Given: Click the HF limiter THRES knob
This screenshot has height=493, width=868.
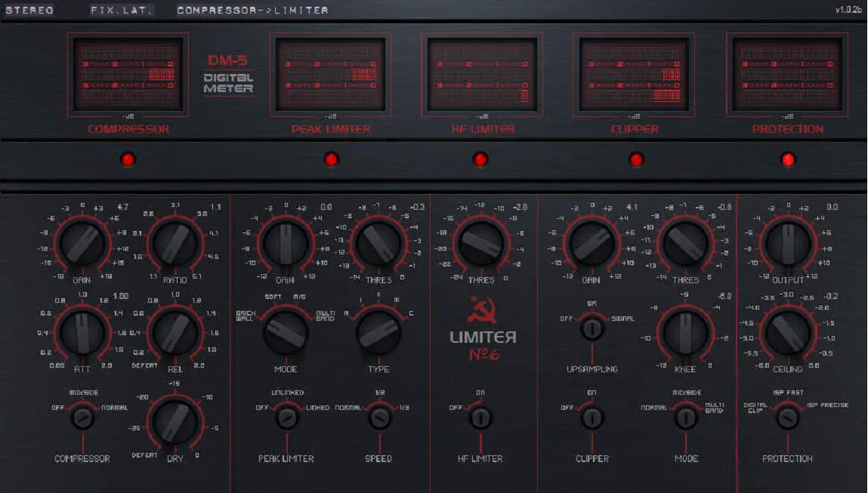Looking at the screenshot, I should (481, 244).
